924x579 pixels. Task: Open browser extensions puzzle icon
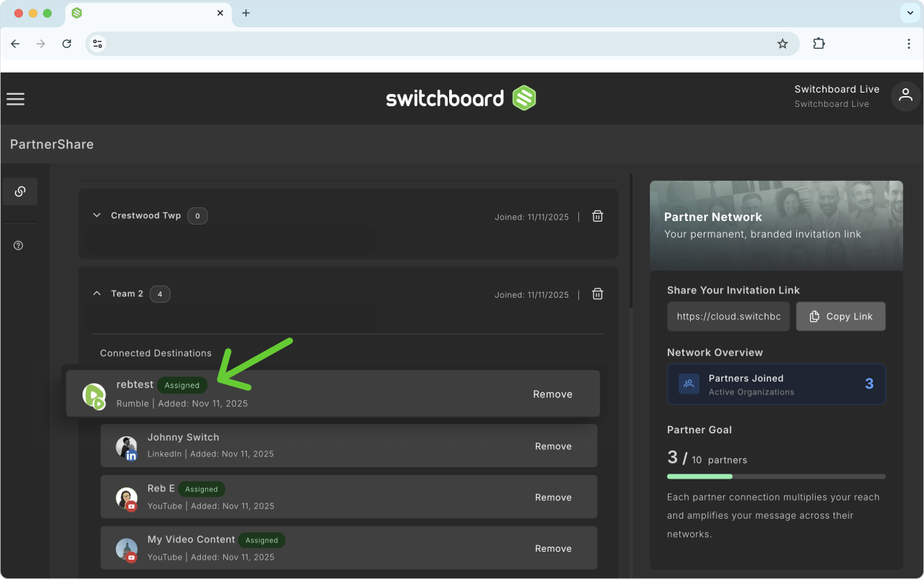click(819, 44)
